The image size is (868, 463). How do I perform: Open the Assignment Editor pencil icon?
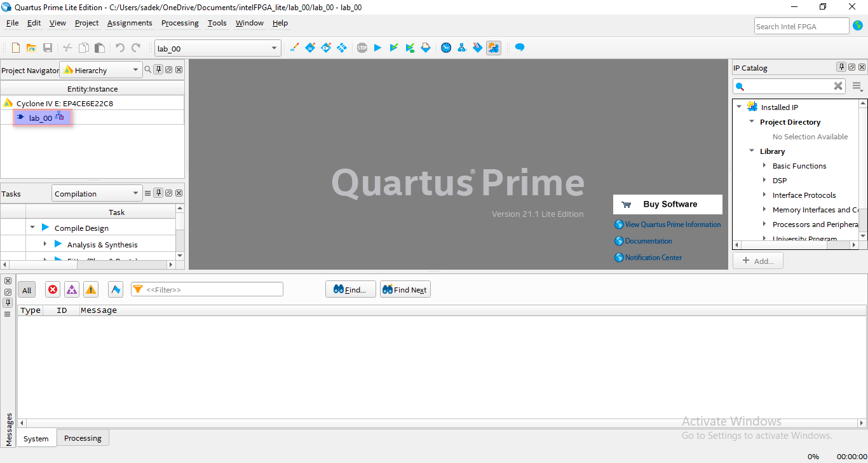tap(294, 48)
